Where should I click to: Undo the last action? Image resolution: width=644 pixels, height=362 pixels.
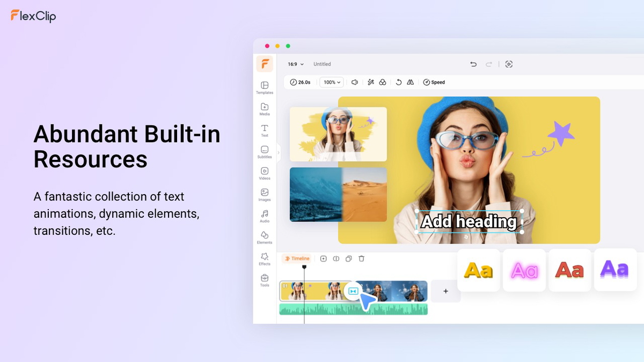(473, 64)
